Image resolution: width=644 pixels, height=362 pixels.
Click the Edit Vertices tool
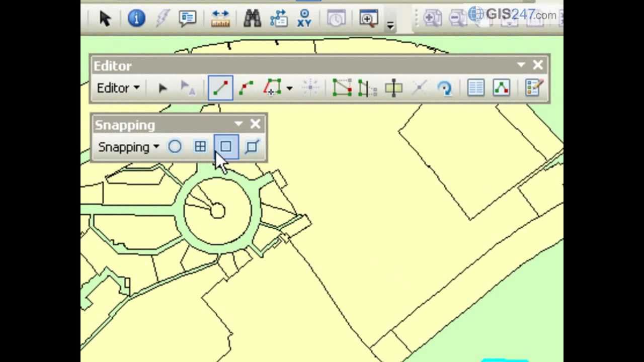pos(342,88)
